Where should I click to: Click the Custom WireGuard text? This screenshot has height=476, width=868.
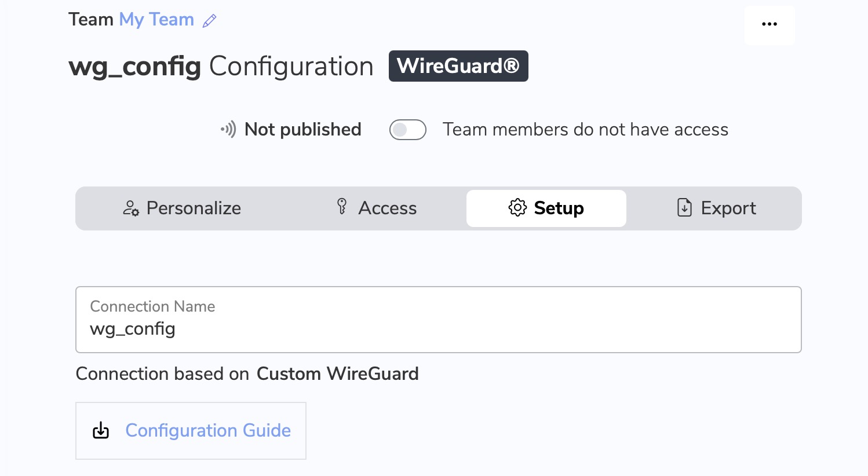pos(338,374)
